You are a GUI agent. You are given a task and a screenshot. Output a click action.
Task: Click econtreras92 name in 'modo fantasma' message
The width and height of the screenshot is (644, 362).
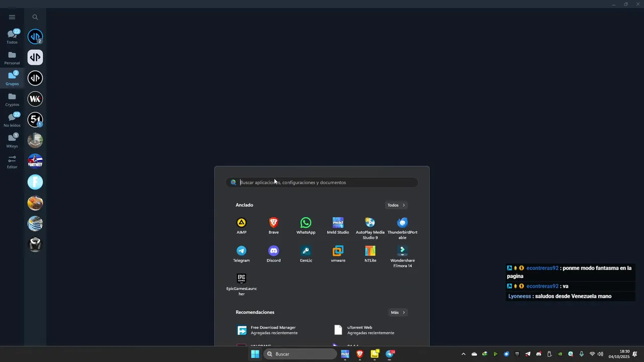542,268
